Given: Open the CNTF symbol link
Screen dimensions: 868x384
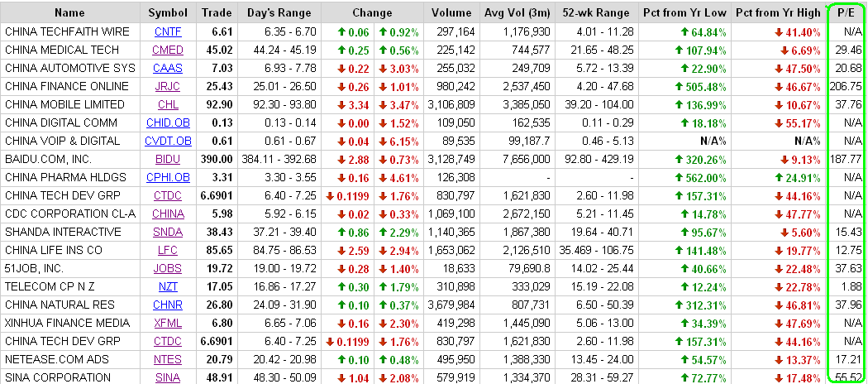Looking at the screenshot, I should coord(168,31).
